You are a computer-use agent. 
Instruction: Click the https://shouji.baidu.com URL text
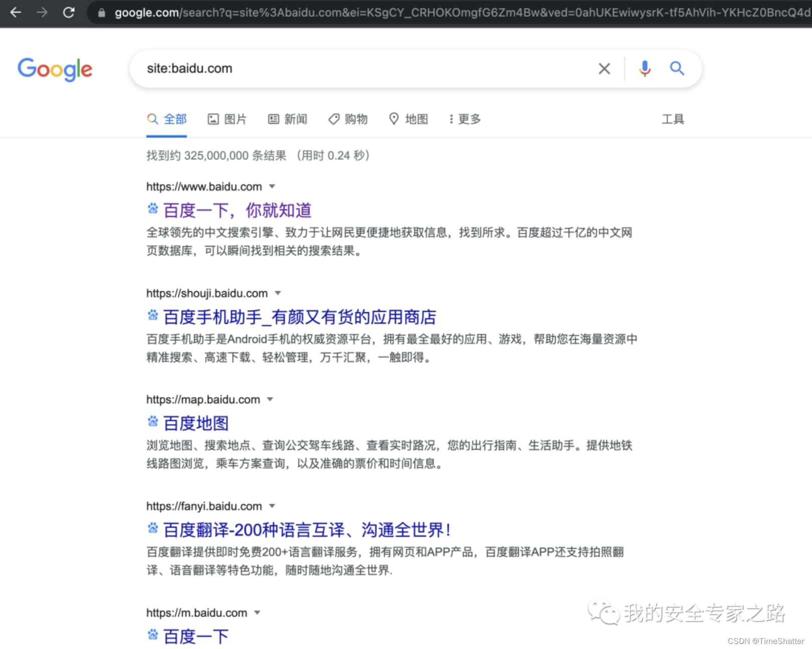tap(207, 293)
